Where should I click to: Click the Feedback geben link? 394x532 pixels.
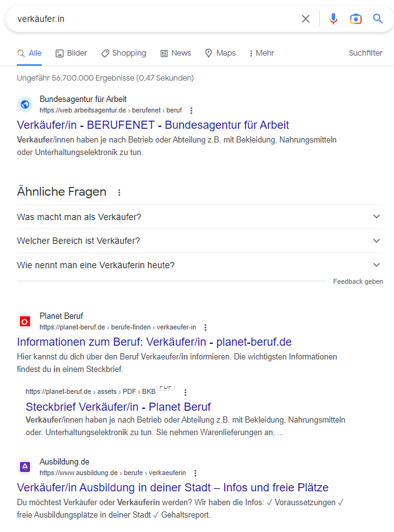tap(358, 281)
